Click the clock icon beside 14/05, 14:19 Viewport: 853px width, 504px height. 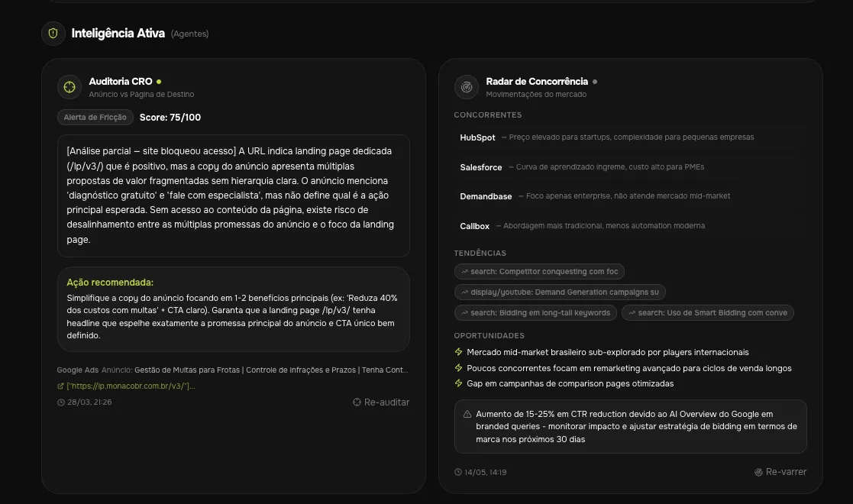click(458, 473)
